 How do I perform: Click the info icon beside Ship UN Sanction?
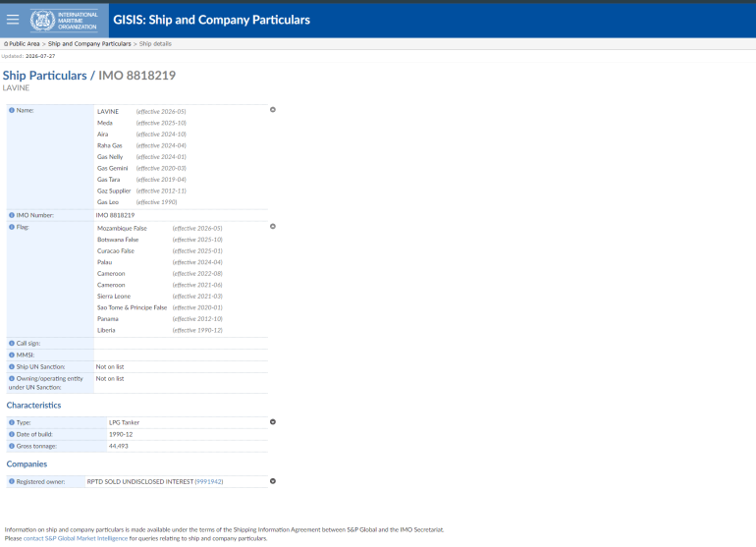click(x=12, y=367)
